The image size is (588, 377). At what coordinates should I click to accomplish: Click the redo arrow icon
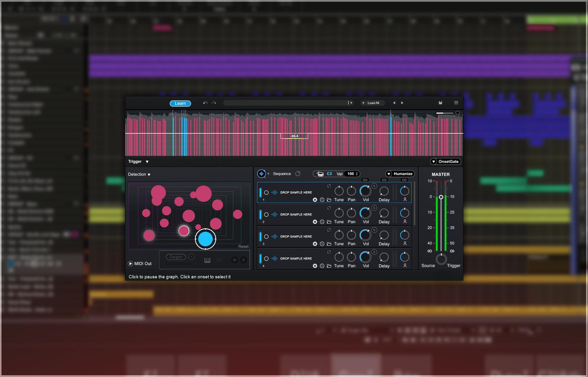tap(214, 103)
